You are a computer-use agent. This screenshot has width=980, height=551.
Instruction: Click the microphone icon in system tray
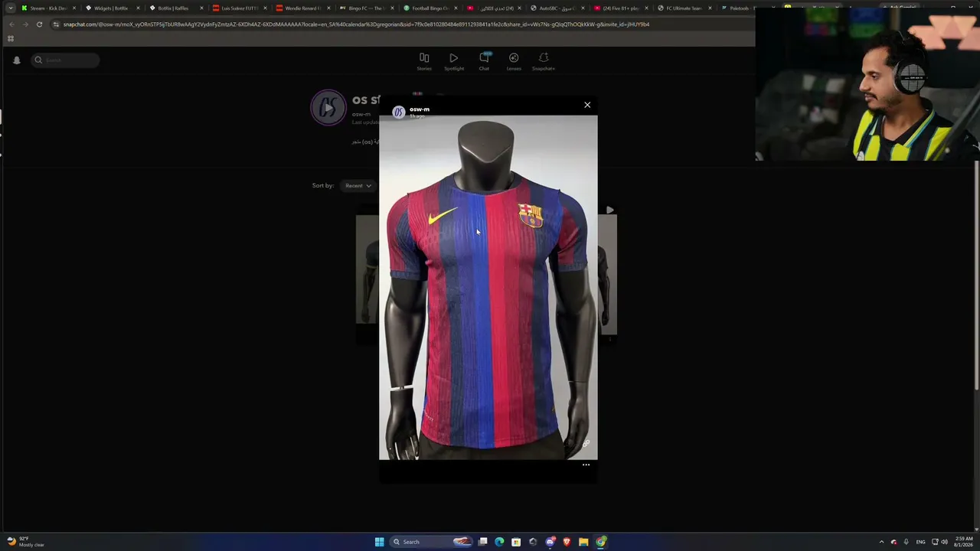(x=906, y=542)
